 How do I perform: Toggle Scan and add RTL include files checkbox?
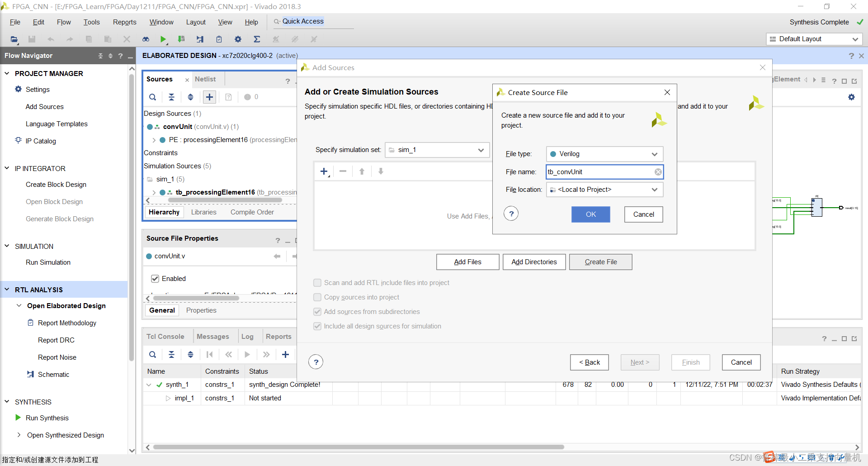point(317,283)
